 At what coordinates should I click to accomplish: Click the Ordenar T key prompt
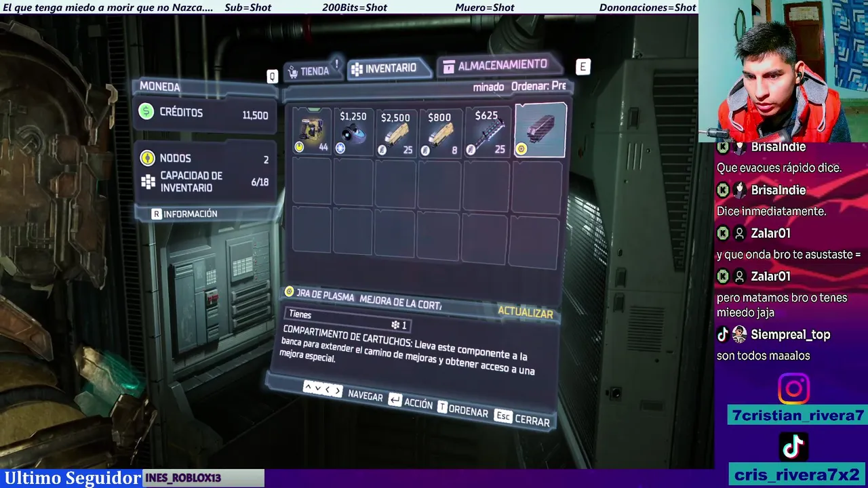[462, 409]
